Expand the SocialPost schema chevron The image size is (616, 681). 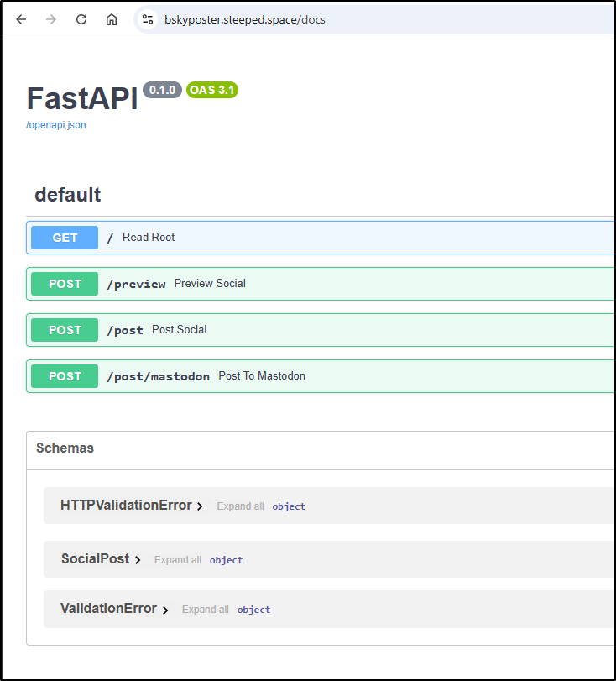(x=138, y=560)
